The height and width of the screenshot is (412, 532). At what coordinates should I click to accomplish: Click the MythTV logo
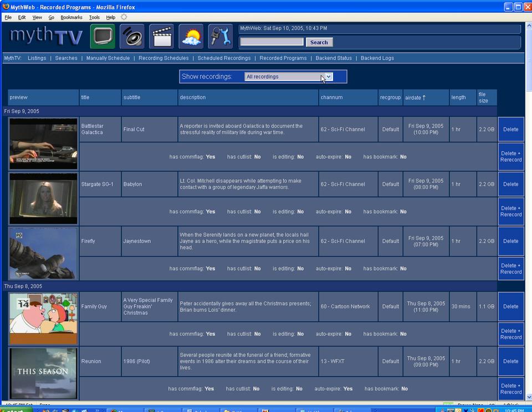(47, 37)
